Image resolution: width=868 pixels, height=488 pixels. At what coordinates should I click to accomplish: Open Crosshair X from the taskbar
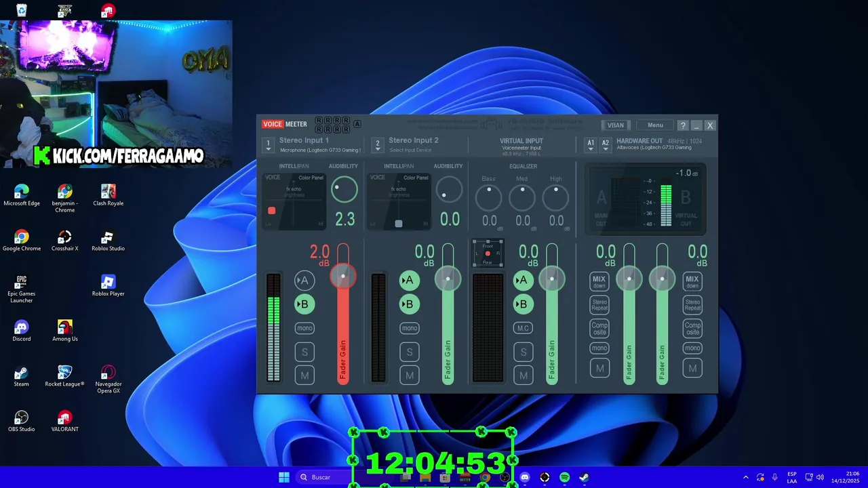tap(545, 477)
